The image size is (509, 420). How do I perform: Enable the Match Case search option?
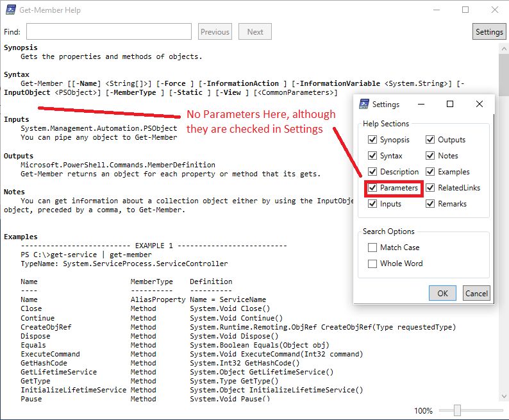(x=372, y=248)
